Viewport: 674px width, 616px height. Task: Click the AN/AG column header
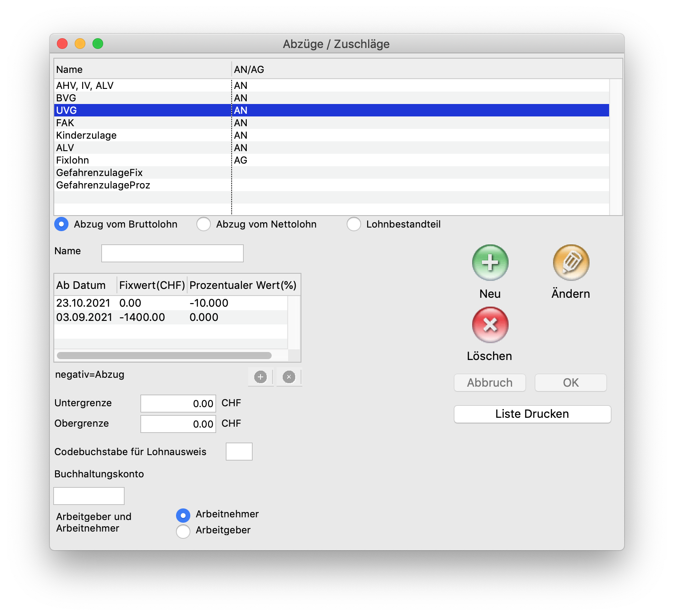point(249,70)
